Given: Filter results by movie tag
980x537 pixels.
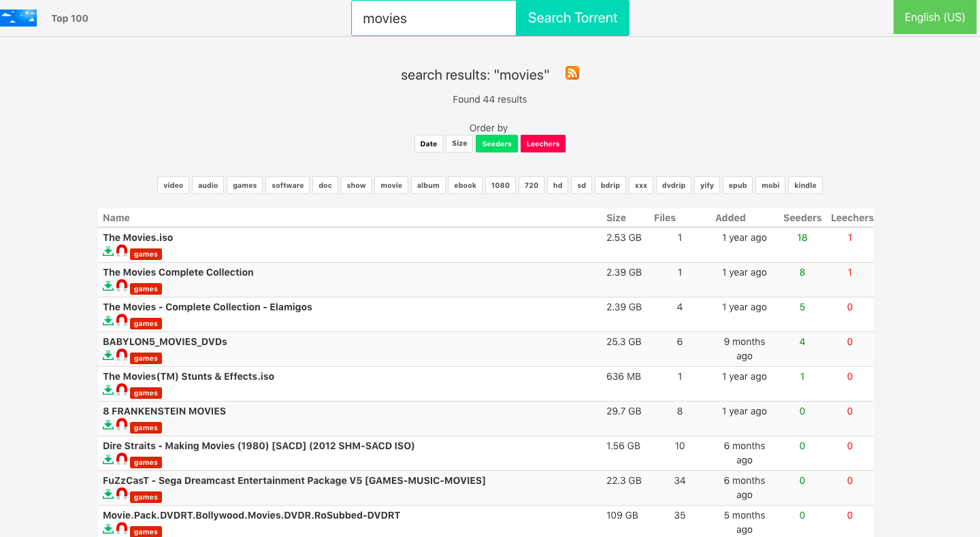Looking at the screenshot, I should click(x=391, y=185).
